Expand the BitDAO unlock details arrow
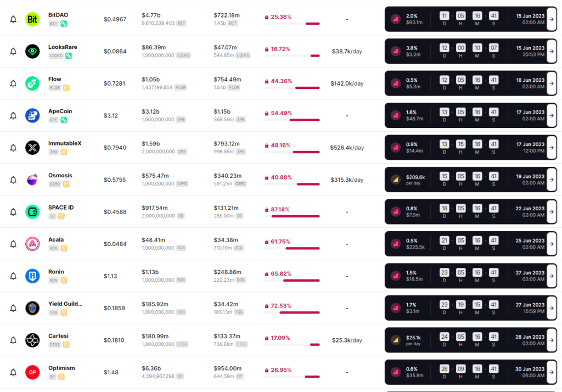This screenshot has width=562, height=392. point(552,19)
